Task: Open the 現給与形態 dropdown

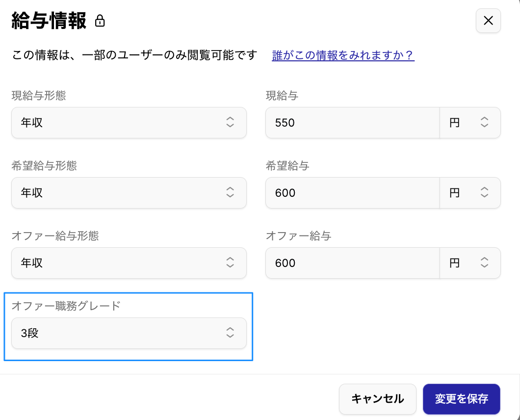Action: 129,123
